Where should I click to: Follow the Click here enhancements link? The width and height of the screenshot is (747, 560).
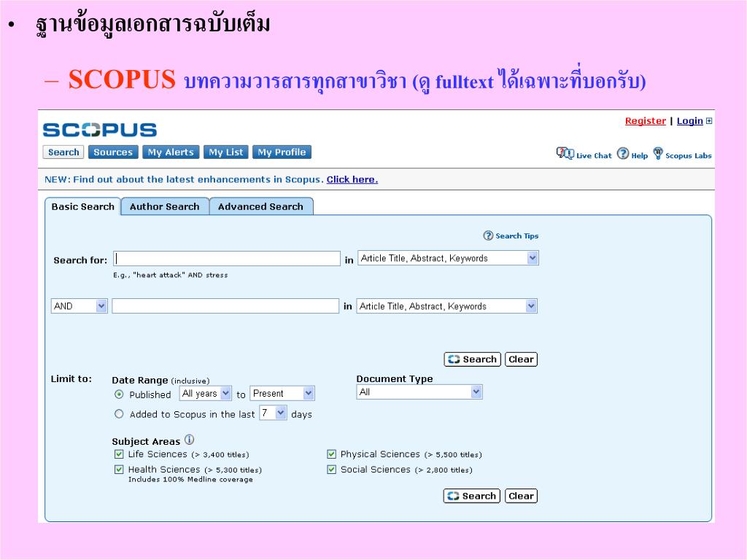pyautogui.click(x=352, y=179)
